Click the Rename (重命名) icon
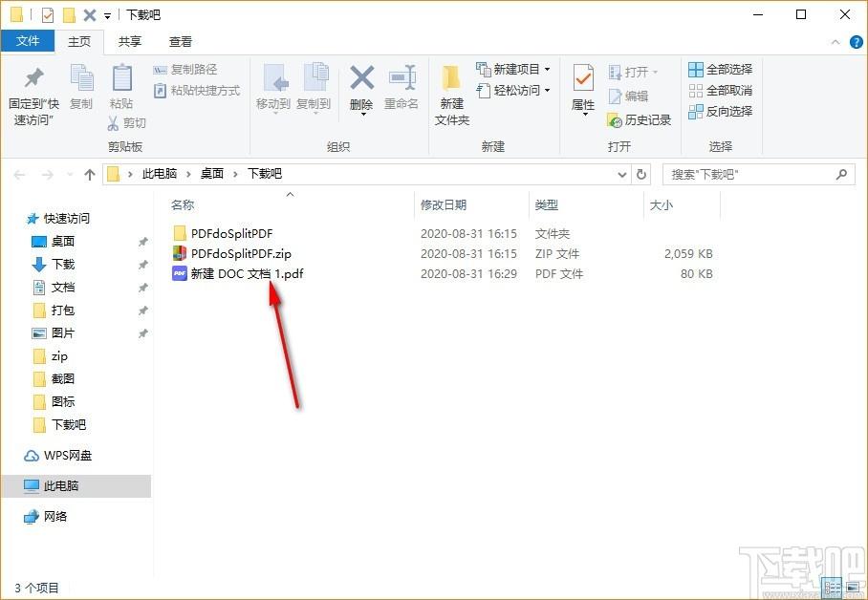Screen dimensions: 868x600 click(401, 78)
